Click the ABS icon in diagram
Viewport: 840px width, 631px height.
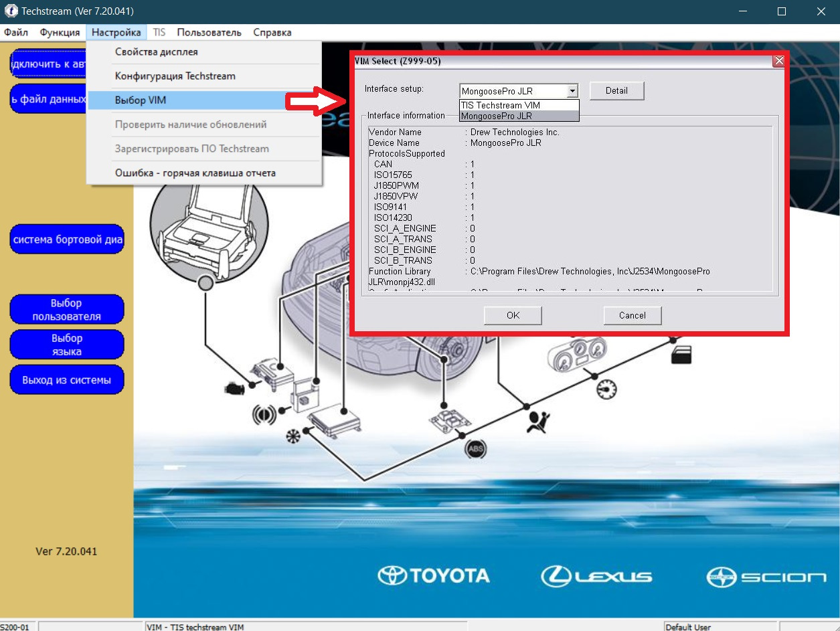tap(476, 448)
